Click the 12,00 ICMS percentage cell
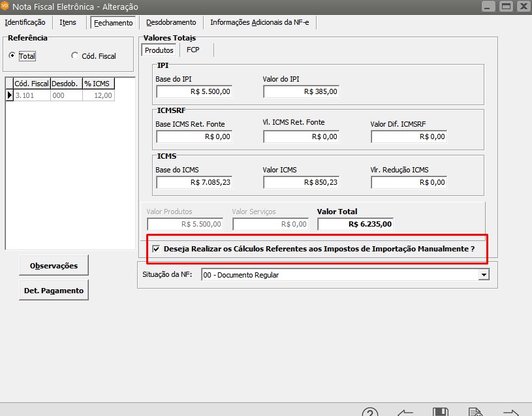 click(99, 95)
